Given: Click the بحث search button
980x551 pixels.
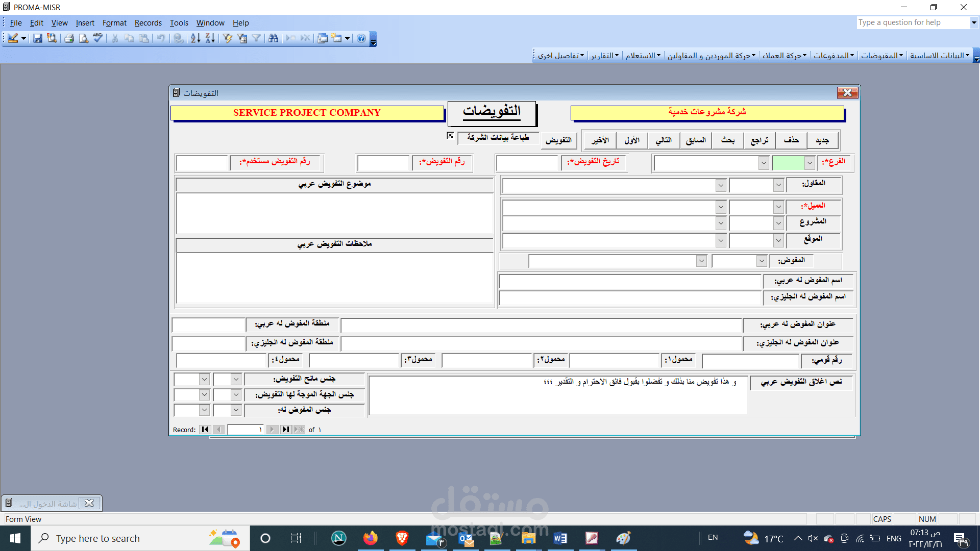Looking at the screenshot, I should [x=728, y=140].
